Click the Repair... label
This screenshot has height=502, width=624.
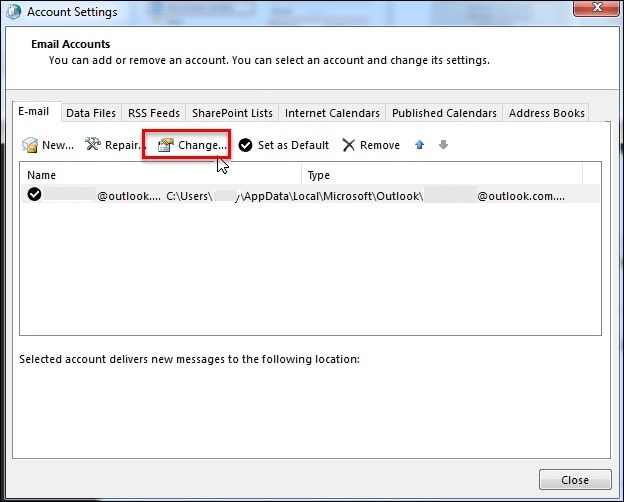124,145
